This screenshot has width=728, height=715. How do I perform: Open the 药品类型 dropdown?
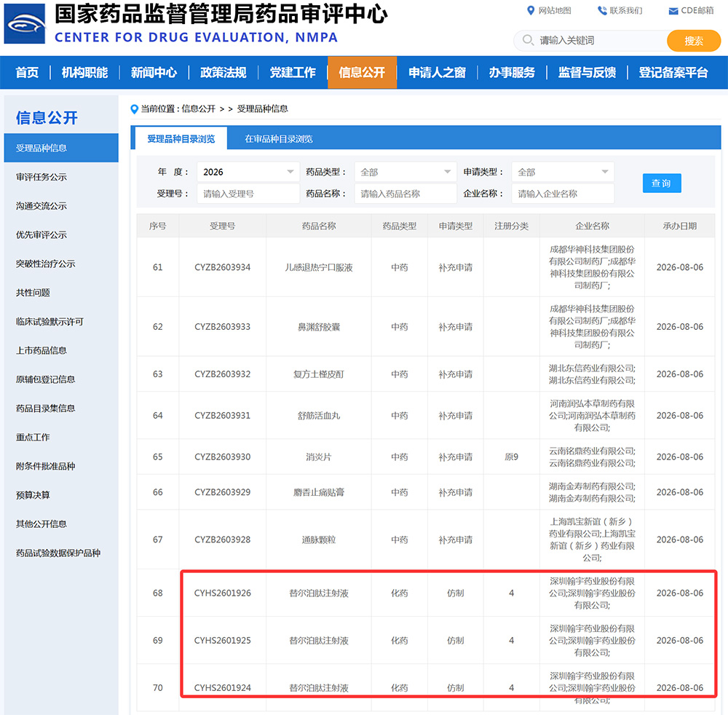405,172
